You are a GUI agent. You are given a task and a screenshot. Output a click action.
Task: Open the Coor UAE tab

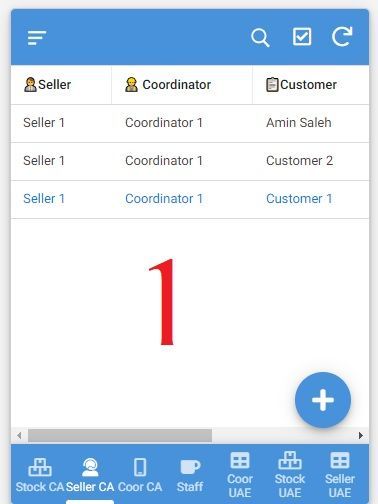[240, 475]
